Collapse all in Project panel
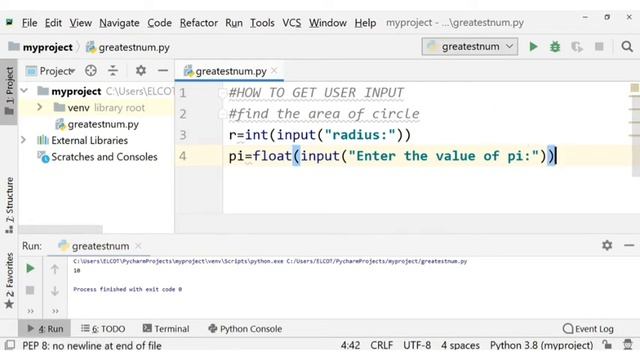Image resolution: width=640 pixels, height=360 pixels. (113, 71)
